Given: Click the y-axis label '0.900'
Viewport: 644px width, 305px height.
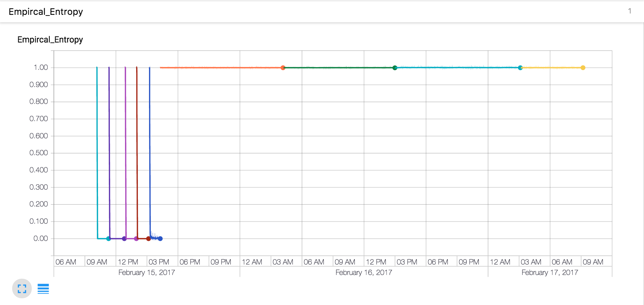Looking at the screenshot, I should [x=39, y=85].
